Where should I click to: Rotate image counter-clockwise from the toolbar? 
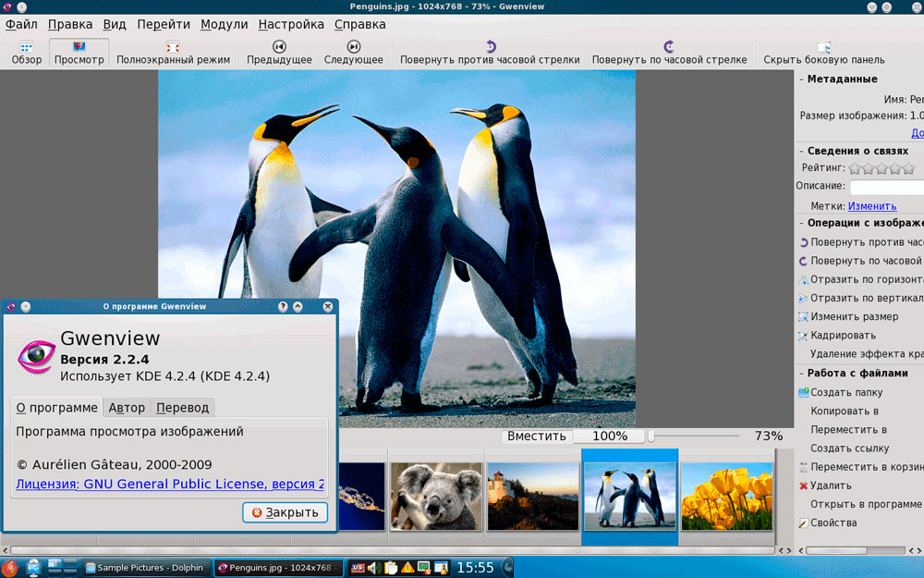(x=490, y=53)
